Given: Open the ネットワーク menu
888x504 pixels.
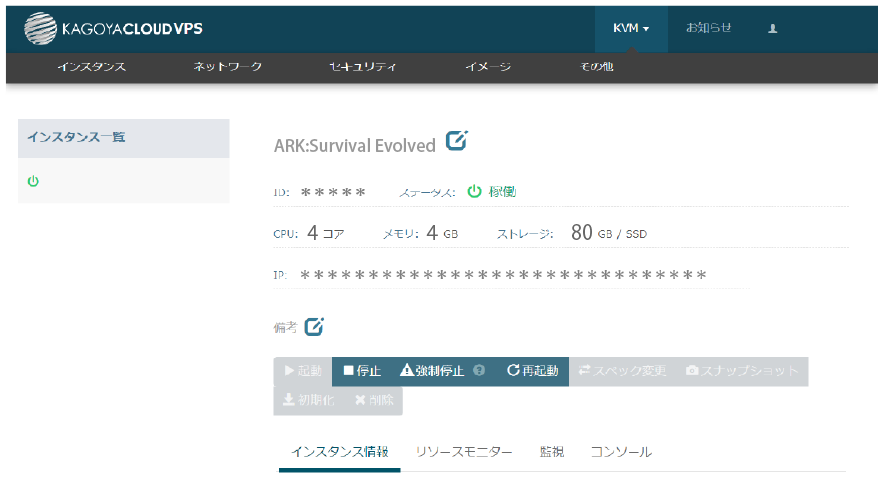Looking at the screenshot, I should 227,67.
